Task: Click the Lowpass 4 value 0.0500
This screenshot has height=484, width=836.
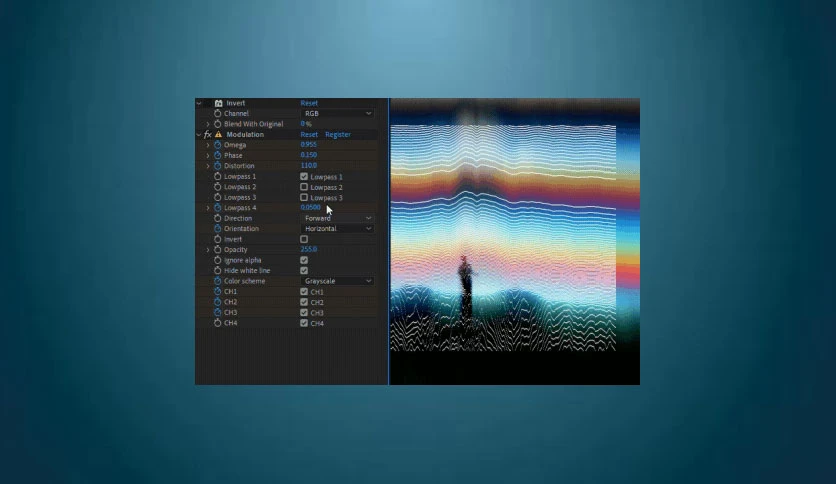Action: coord(311,207)
